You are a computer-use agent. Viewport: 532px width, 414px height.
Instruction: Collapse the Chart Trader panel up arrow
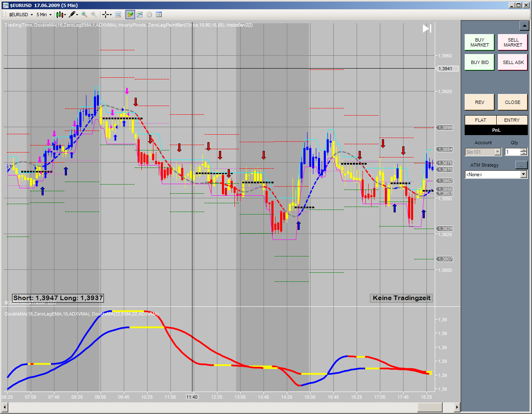click(524, 26)
